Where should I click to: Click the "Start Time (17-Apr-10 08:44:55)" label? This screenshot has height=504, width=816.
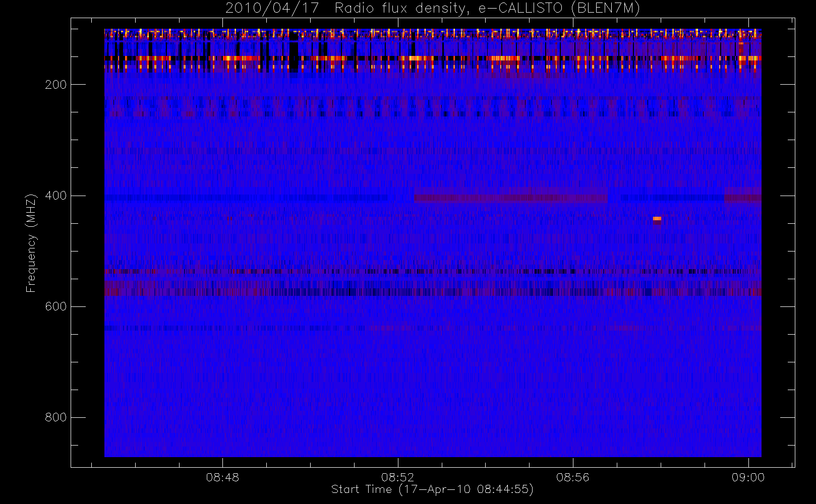(x=432, y=489)
